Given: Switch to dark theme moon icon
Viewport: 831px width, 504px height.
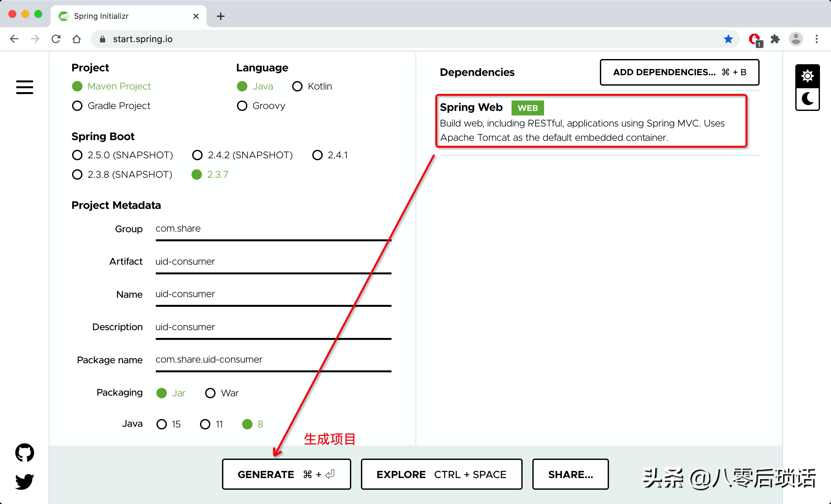Looking at the screenshot, I should [807, 99].
